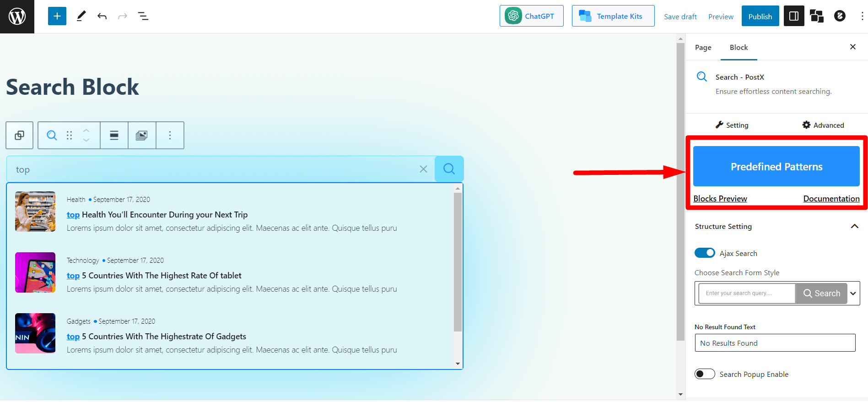868x402 pixels.
Task: Open the block alignment toolbar option
Action: point(114,135)
